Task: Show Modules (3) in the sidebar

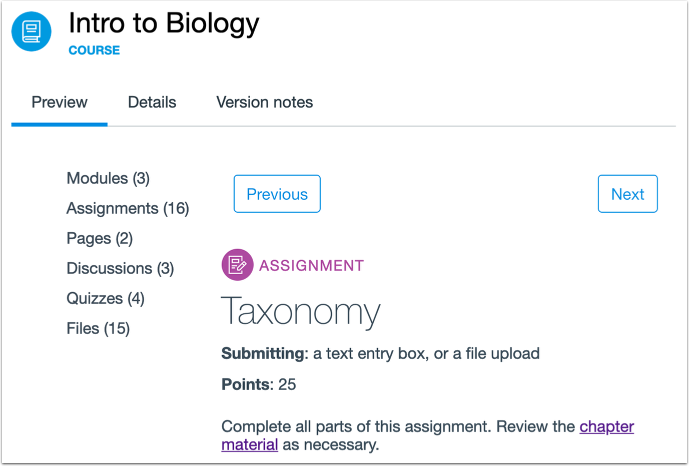Action: (108, 179)
